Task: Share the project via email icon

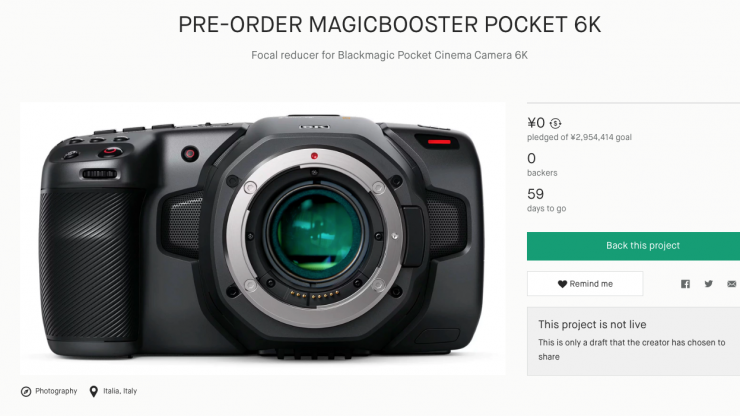Action: pyautogui.click(x=732, y=284)
